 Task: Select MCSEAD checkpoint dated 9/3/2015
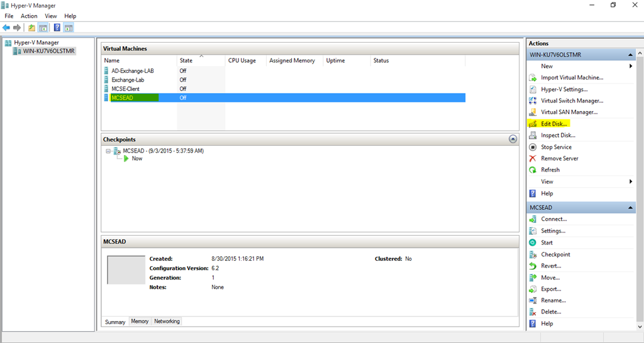click(x=163, y=151)
